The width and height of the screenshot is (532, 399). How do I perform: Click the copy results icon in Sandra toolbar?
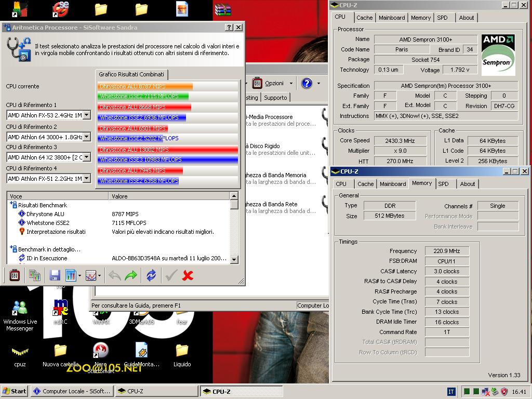(35, 275)
